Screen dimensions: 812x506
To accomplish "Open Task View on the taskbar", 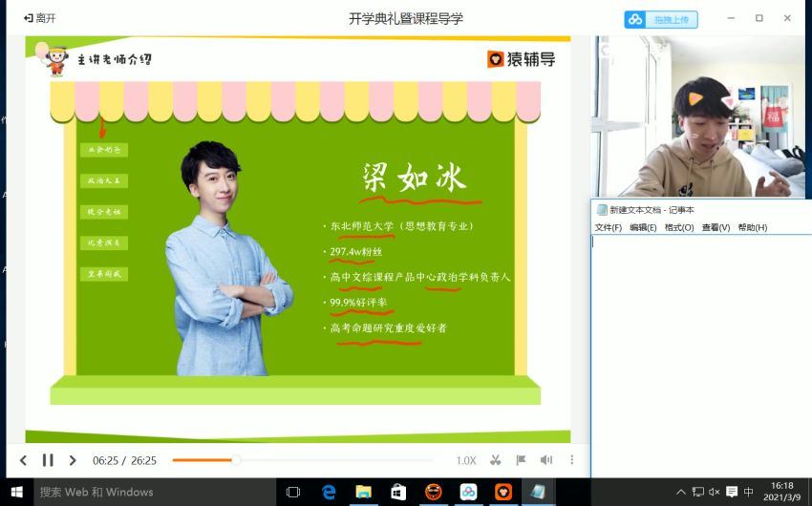I will click(293, 492).
